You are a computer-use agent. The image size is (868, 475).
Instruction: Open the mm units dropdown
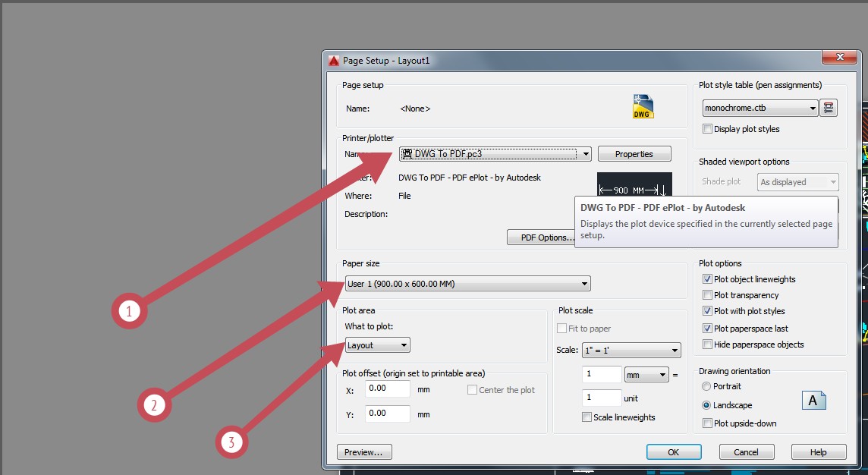coord(646,375)
